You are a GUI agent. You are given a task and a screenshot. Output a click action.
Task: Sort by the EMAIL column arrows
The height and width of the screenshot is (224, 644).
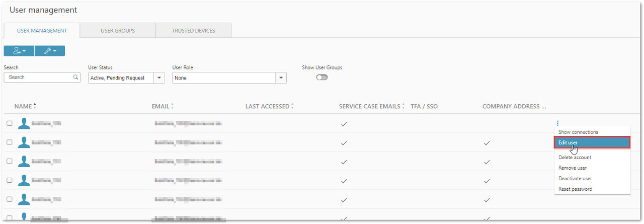tap(172, 106)
